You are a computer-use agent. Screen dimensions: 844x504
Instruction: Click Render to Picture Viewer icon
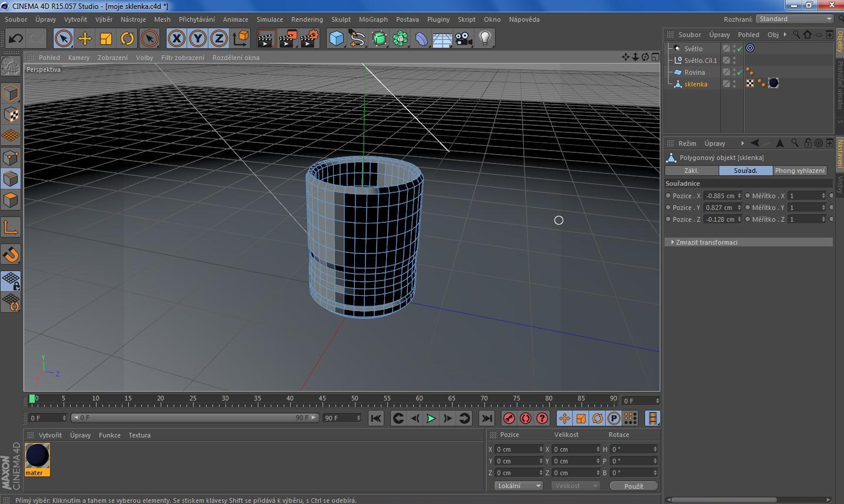click(288, 39)
